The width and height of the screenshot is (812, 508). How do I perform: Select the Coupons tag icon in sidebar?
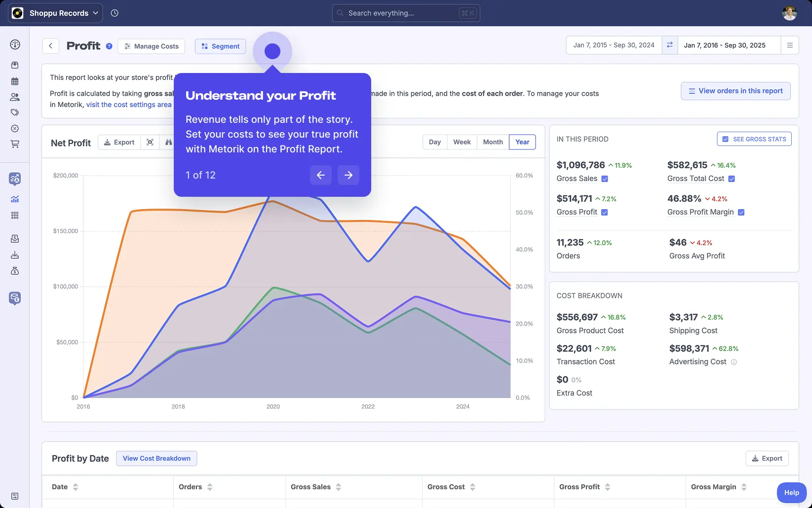[x=15, y=112]
